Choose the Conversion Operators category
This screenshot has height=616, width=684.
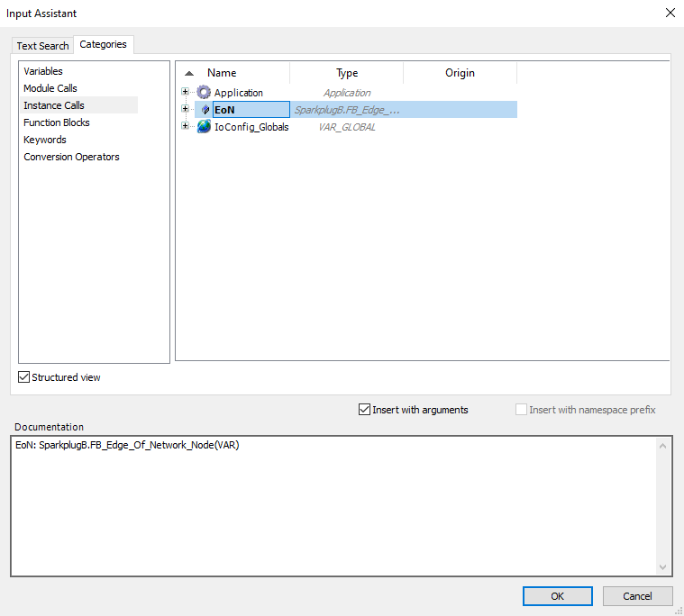[71, 157]
